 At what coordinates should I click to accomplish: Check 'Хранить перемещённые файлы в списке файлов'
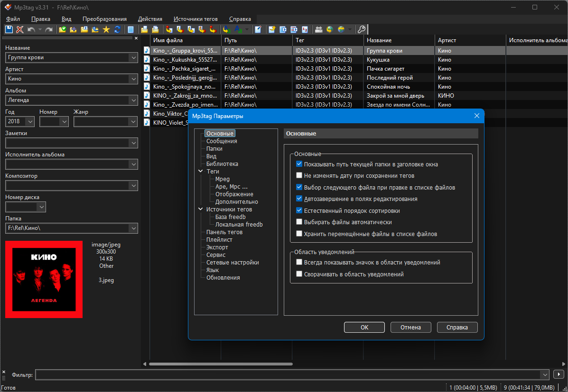click(299, 234)
